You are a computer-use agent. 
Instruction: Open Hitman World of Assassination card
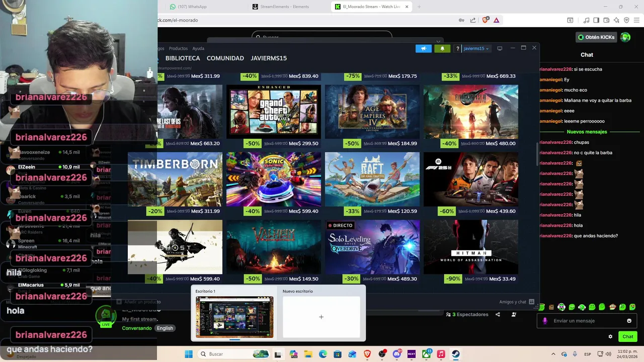point(471,247)
